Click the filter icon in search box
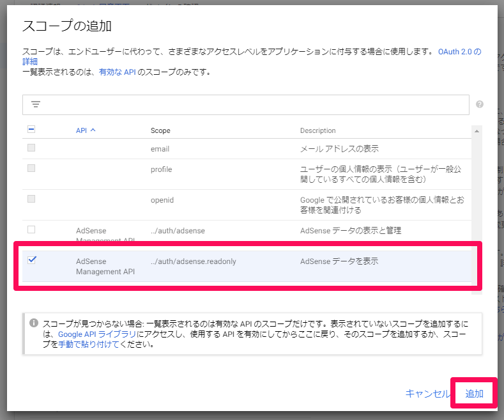 pos(36,104)
